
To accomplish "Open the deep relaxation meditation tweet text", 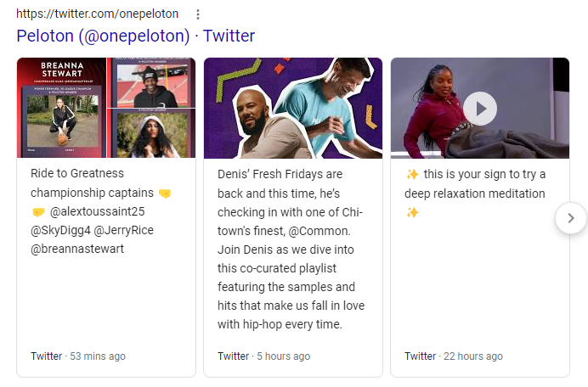I will 476,193.
